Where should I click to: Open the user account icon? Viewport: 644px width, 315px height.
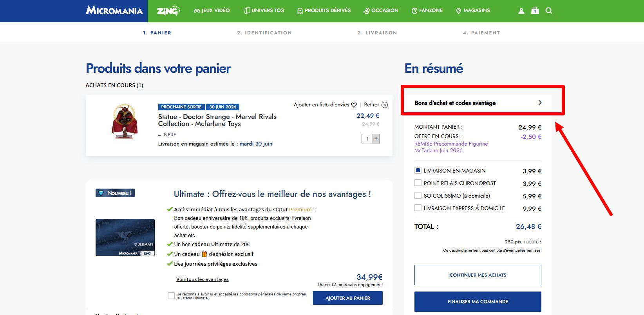pyautogui.click(x=521, y=11)
